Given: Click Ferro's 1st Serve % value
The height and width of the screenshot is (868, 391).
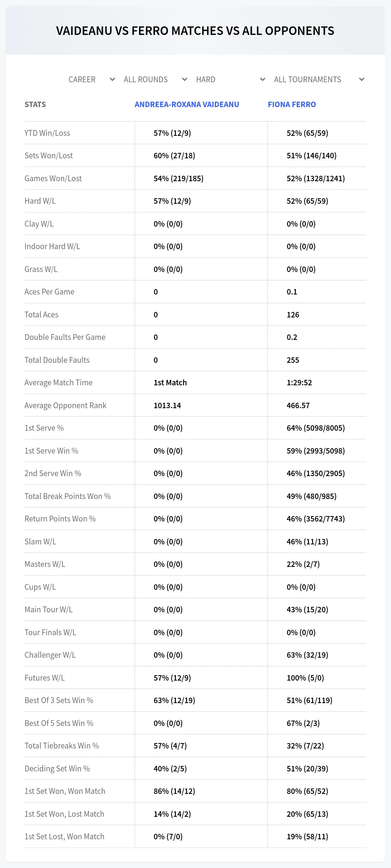Looking at the screenshot, I should 316,428.
